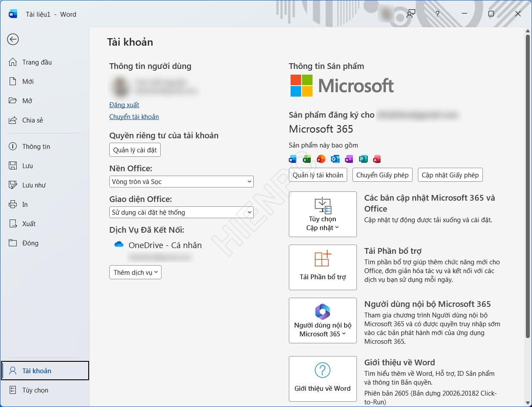Click the Word icon under product includes
This screenshot has width=532, height=407.
[x=293, y=159]
